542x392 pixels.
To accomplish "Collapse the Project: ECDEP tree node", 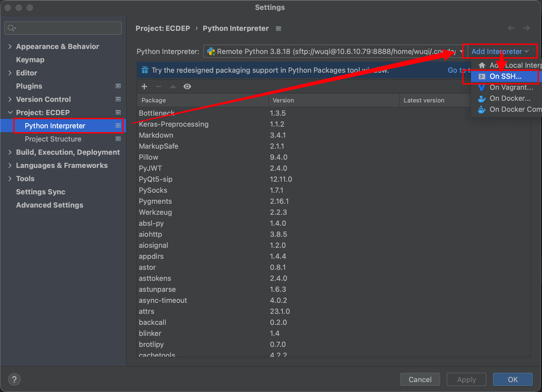I will pyautogui.click(x=10, y=112).
